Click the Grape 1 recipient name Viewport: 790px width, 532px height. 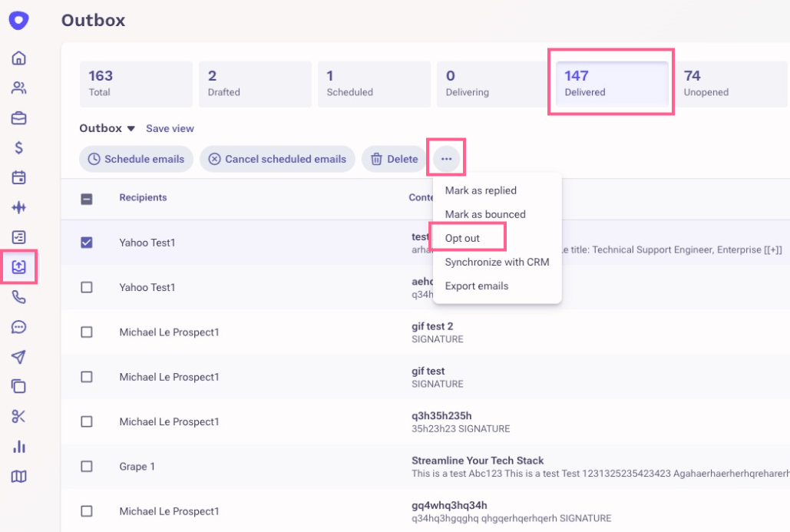coord(137,467)
